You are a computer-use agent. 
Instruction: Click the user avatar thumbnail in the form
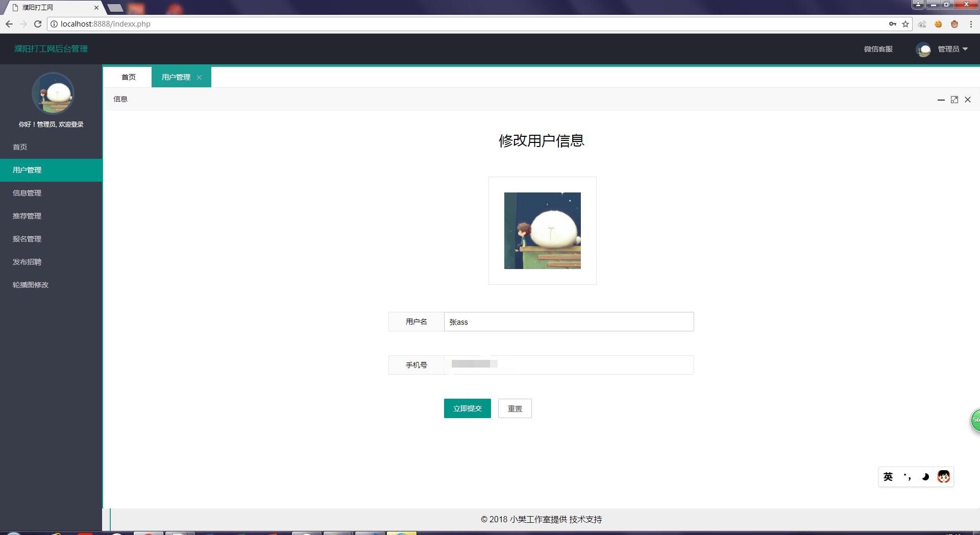[542, 230]
